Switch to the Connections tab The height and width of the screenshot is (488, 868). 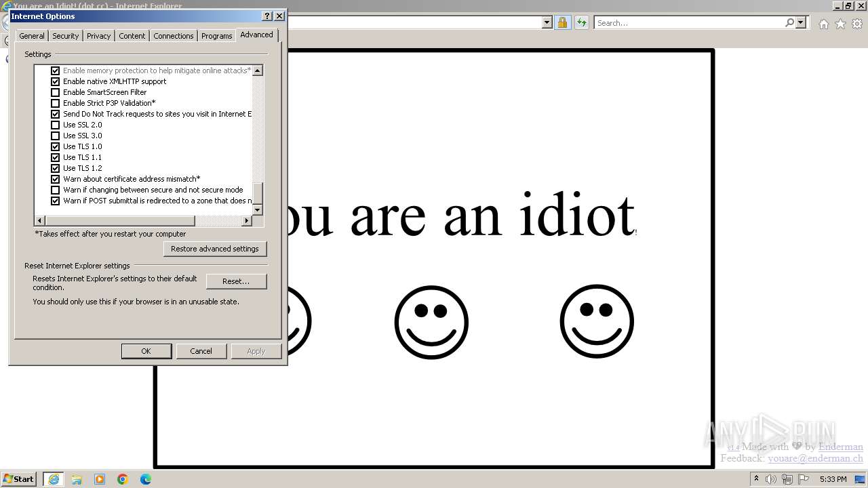click(174, 36)
